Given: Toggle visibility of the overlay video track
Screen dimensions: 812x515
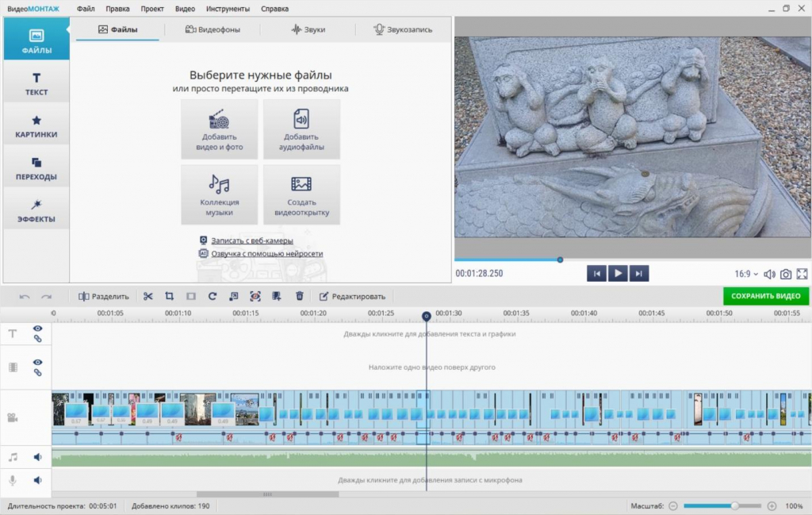Looking at the screenshot, I should coord(37,363).
